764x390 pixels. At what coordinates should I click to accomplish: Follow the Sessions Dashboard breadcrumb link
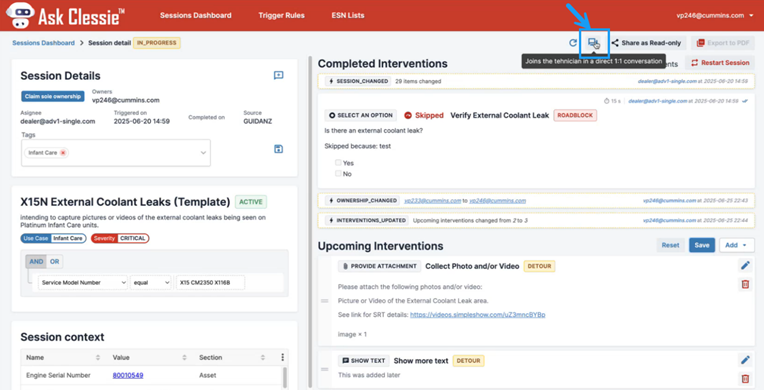click(43, 43)
